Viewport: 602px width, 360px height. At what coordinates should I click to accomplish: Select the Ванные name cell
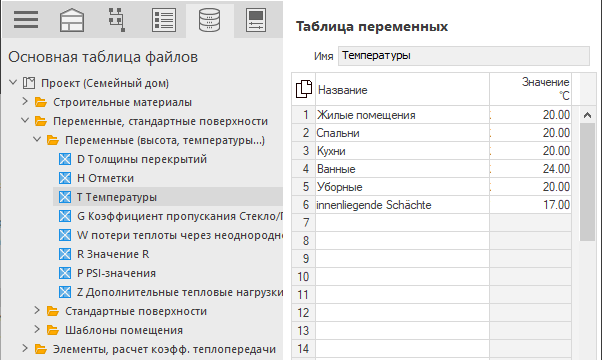402,169
